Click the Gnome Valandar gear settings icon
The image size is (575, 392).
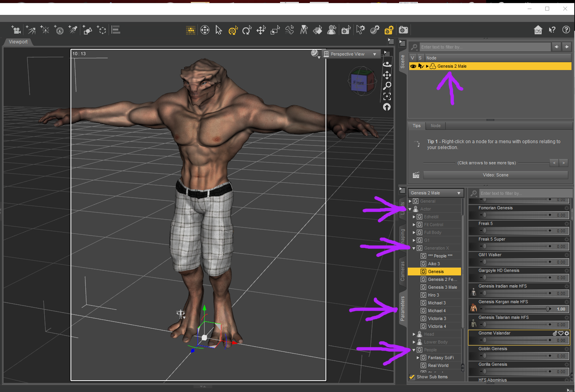coord(567,333)
